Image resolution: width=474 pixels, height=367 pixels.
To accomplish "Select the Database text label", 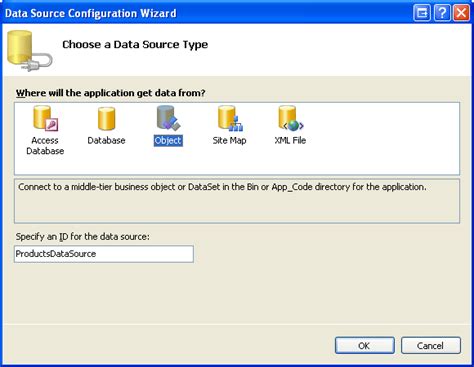I will click(x=106, y=140).
